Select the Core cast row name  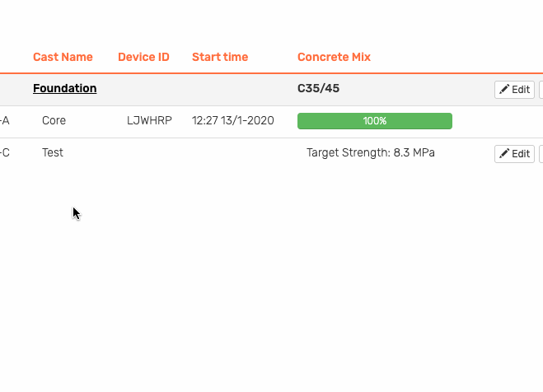(x=54, y=120)
